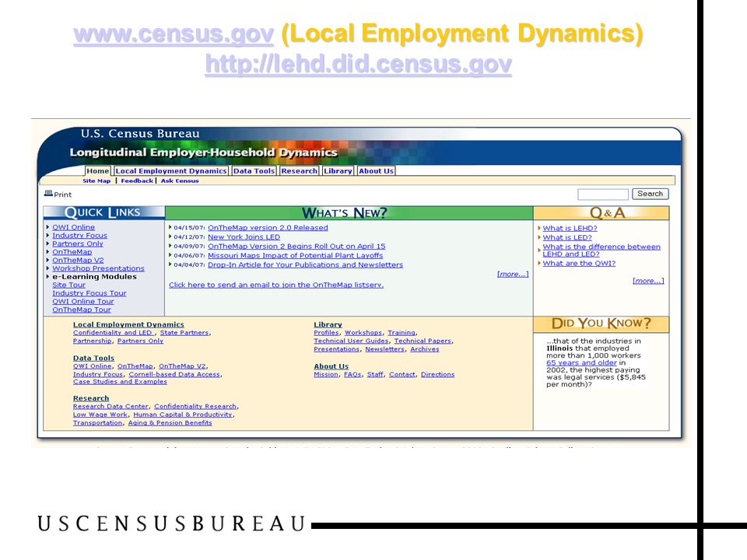Open Local Employment Dynamics section heading link
Viewport: 747px width, 560px height.
coord(128,324)
